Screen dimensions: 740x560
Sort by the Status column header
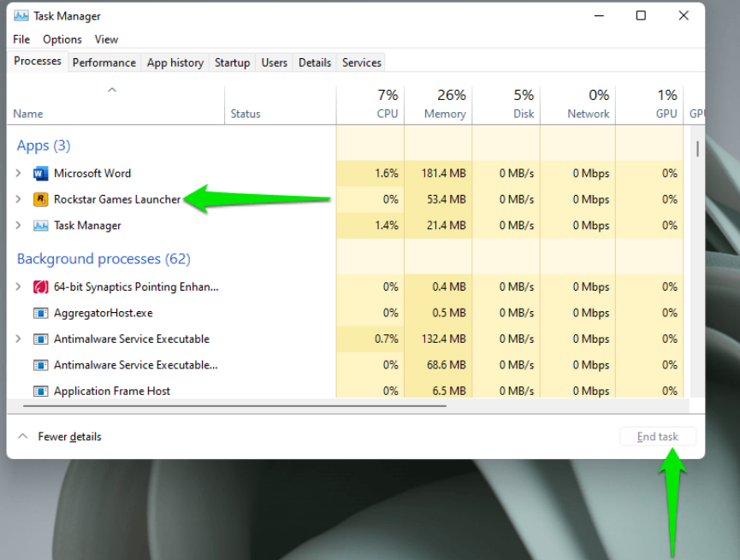click(281, 105)
